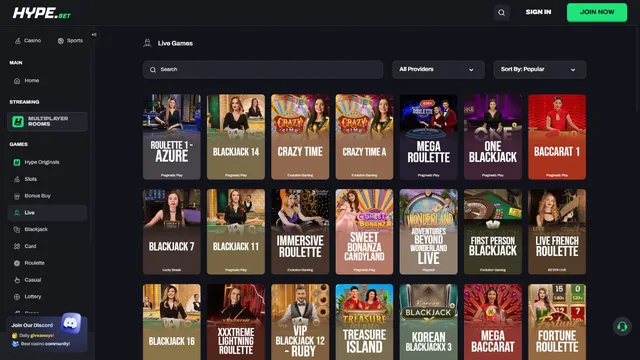Open the One Blackjack game
Viewport: 640px width, 360px height.
click(x=493, y=137)
